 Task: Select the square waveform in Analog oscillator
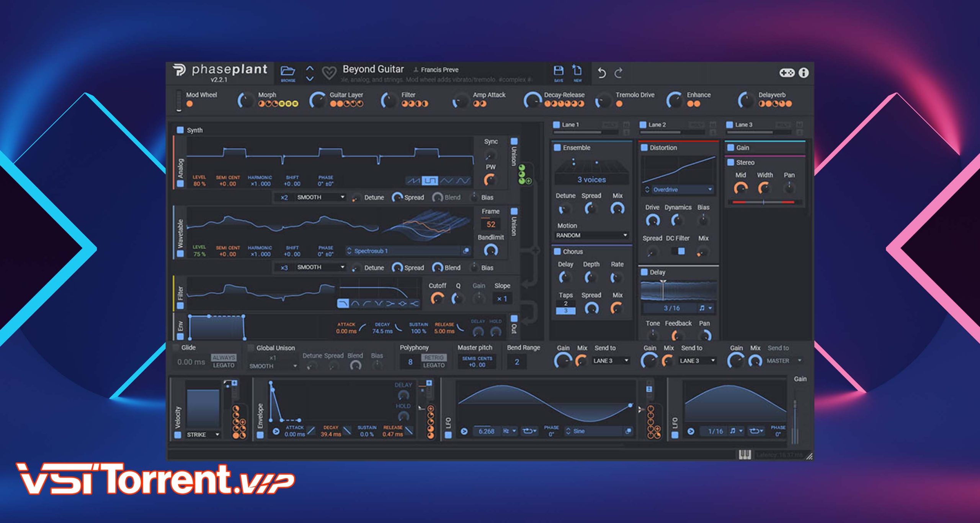430,180
